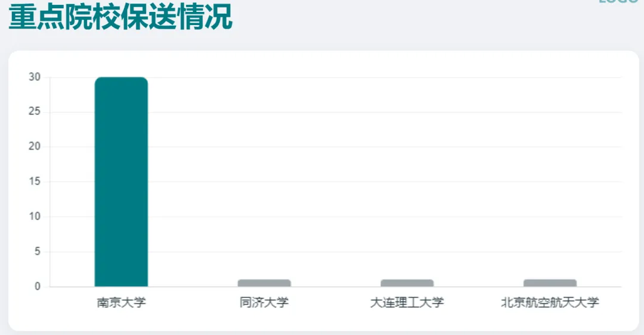Image resolution: width=644 pixels, height=335 pixels.
Task: Click the partially visible LOGO text
Action: click(x=618, y=2)
